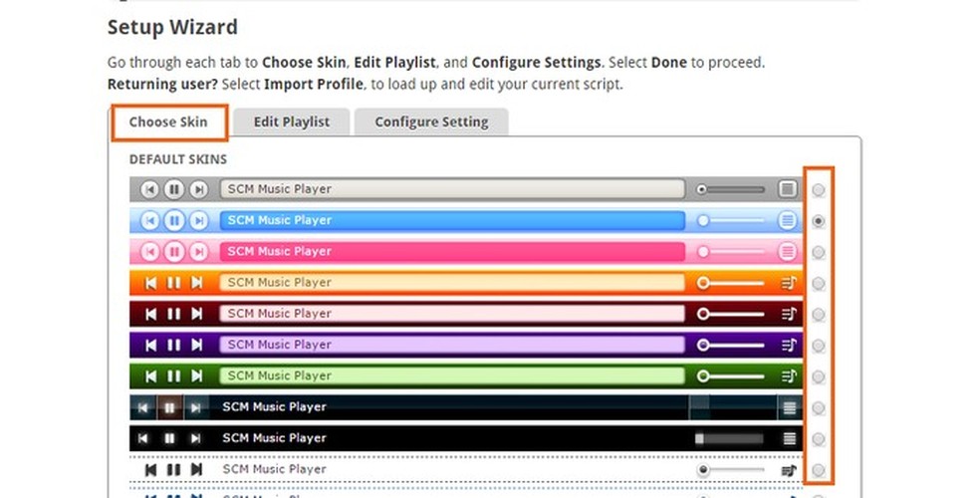Pause playback on pink skin

coord(174,252)
